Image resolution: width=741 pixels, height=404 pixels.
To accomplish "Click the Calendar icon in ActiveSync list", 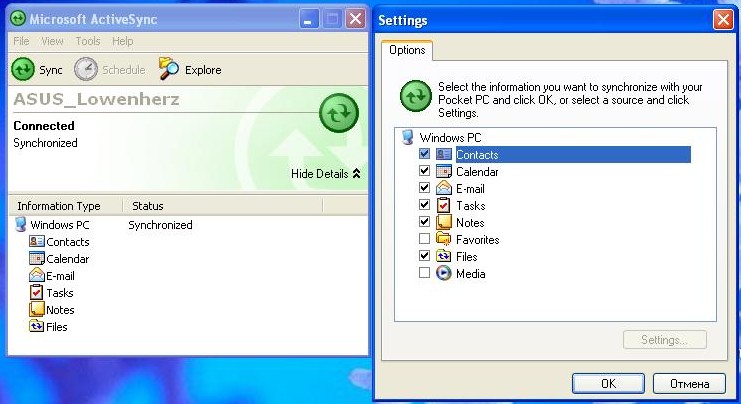I will point(37,258).
